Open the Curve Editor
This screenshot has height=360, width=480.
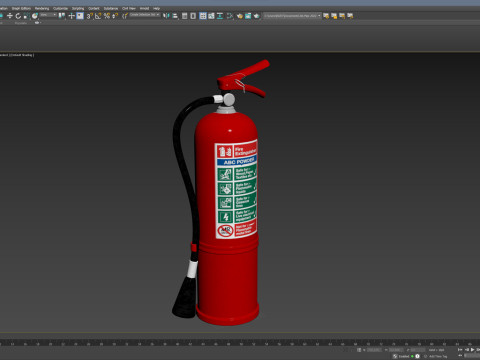pos(211,16)
